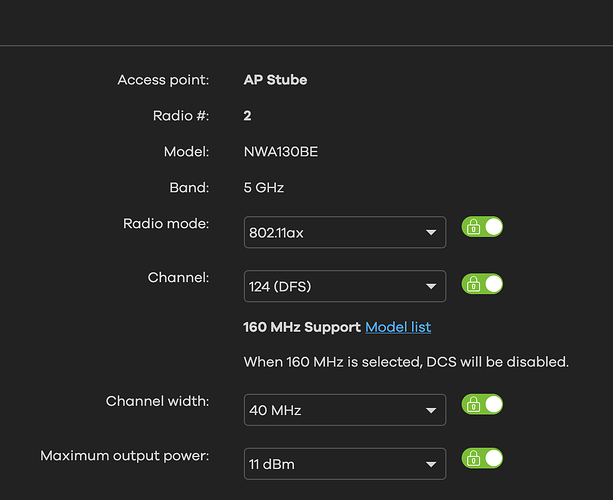Turn off the Radio mode override switch
This screenshot has width=613, height=500.
coord(491,227)
